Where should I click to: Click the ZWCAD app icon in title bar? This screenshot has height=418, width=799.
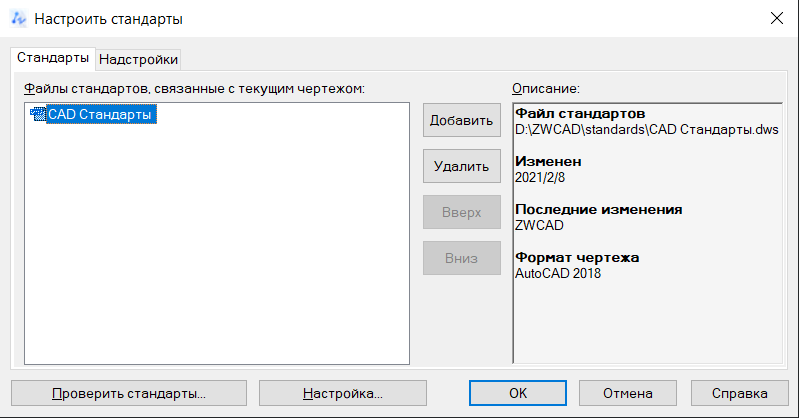coord(18,19)
